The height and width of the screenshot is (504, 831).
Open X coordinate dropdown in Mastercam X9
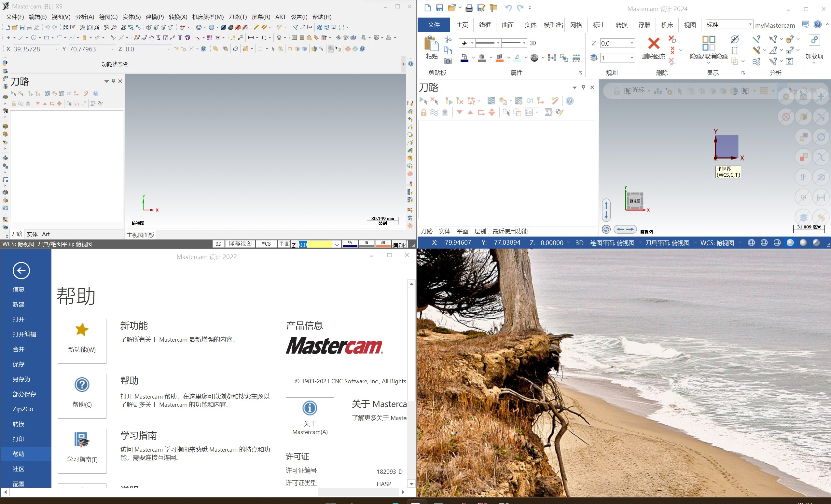(x=56, y=49)
